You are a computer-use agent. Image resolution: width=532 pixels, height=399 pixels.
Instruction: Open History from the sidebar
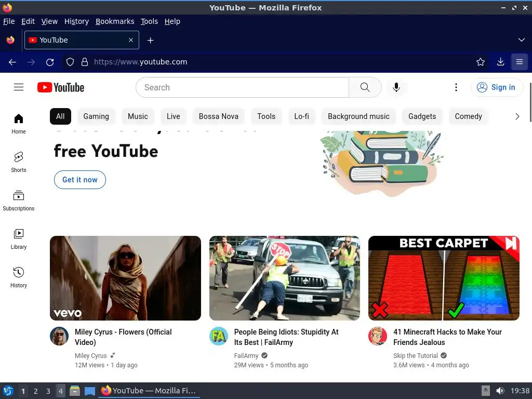[x=19, y=277]
